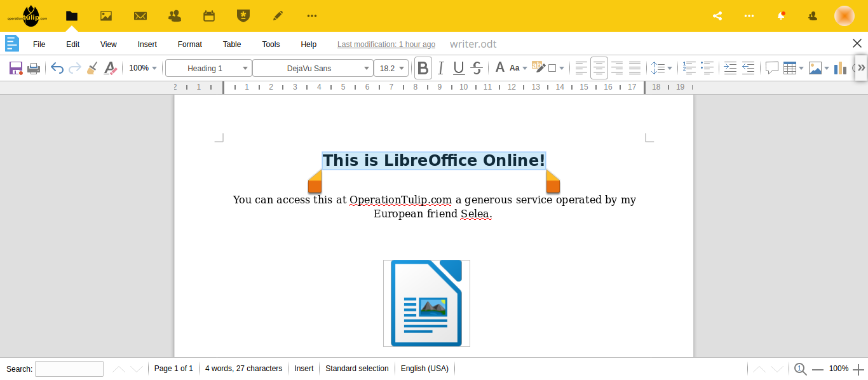The height and width of the screenshot is (380, 868).
Task: Click the writer.odt document title
Action: tap(473, 44)
